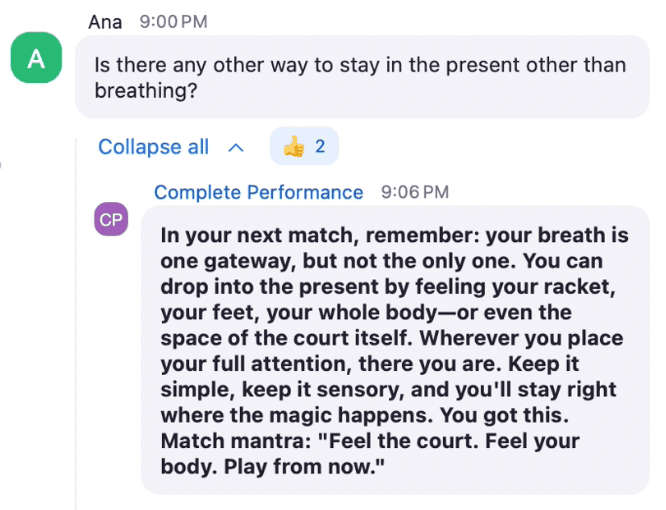Select the Complete Performance reply bubble
The image size is (666, 510).
[x=395, y=350]
